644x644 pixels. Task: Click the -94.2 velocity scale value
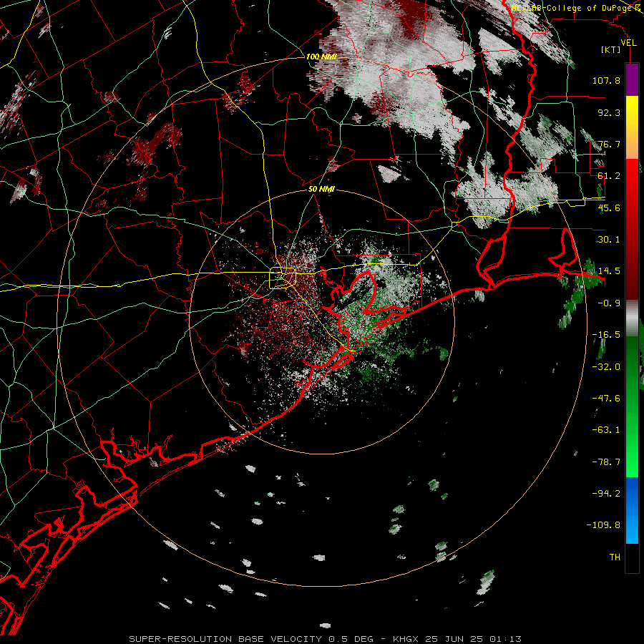[606, 494]
